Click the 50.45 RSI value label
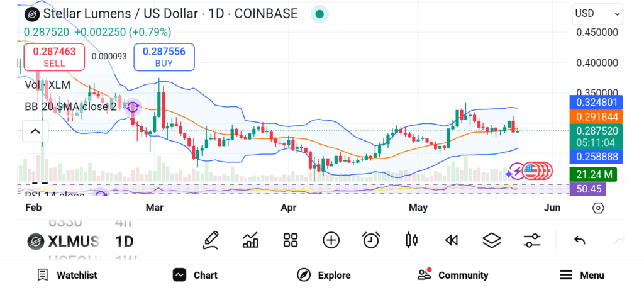The width and height of the screenshot is (644, 290). point(588,189)
